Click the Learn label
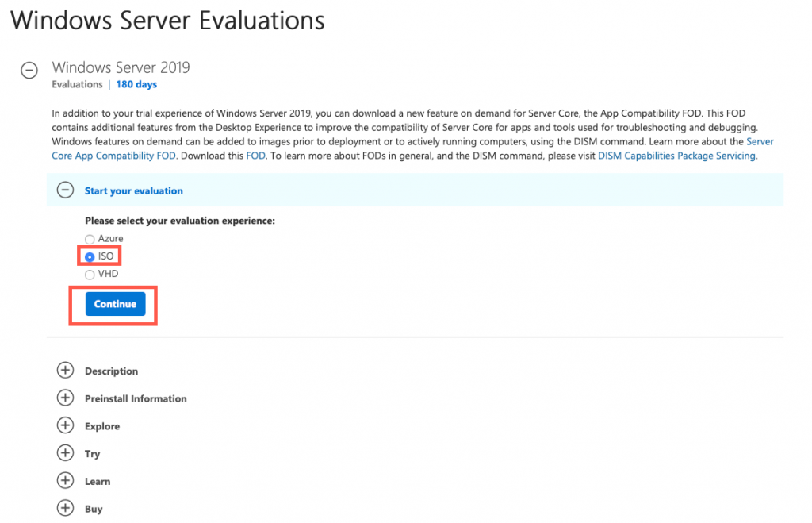The width and height of the screenshot is (812, 523). tap(98, 481)
